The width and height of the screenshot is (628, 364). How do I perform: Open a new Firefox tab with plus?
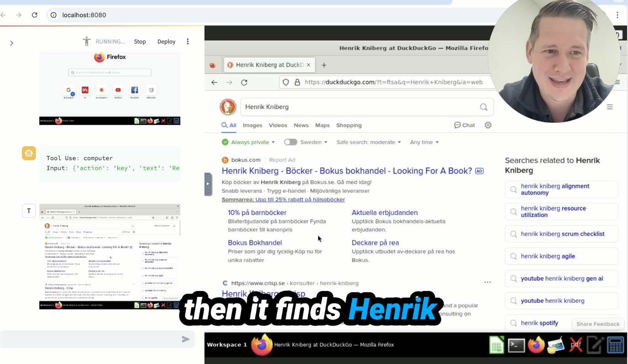click(x=324, y=65)
